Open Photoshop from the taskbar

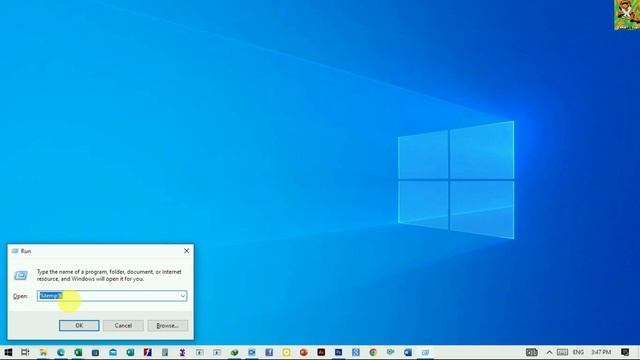pyautogui.click(x=338, y=352)
